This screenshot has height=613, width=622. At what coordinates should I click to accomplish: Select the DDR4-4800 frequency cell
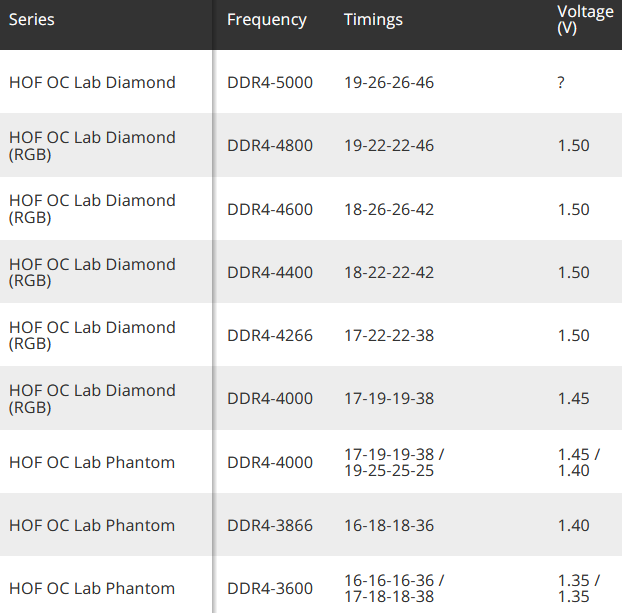coord(270,146)
